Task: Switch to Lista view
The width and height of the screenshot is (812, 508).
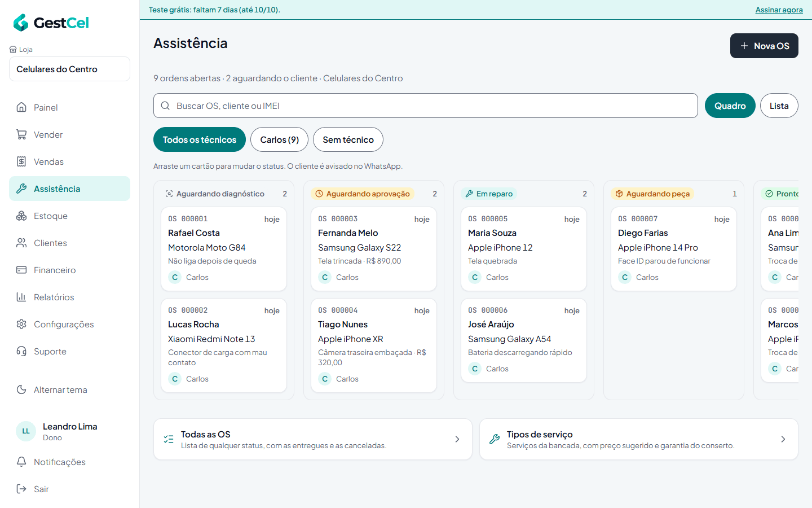Action: tap(779, 106)
